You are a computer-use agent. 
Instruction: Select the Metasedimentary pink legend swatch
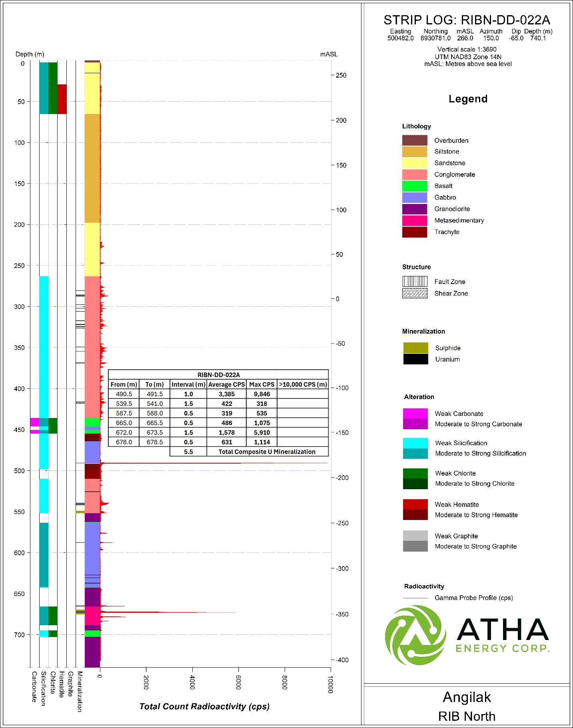pos(415,220)
